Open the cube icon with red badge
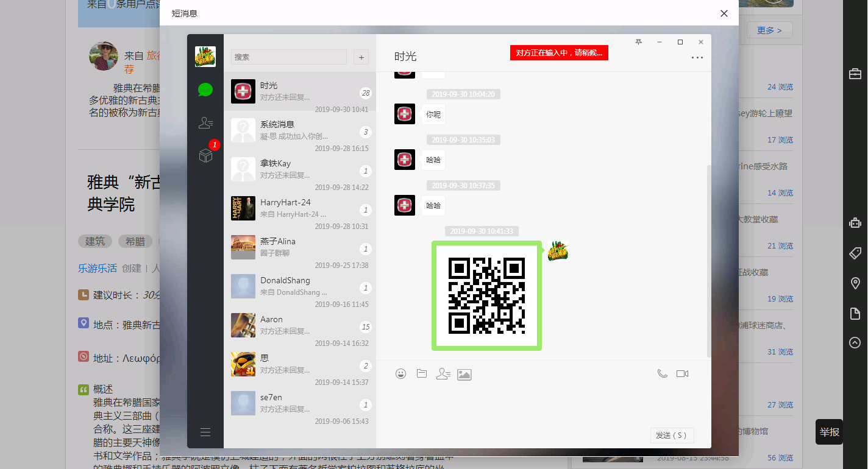 point(205,156)
